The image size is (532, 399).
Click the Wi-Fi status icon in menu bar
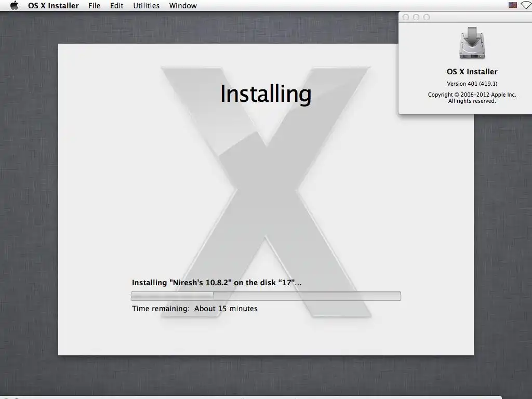tap(526, 5)
